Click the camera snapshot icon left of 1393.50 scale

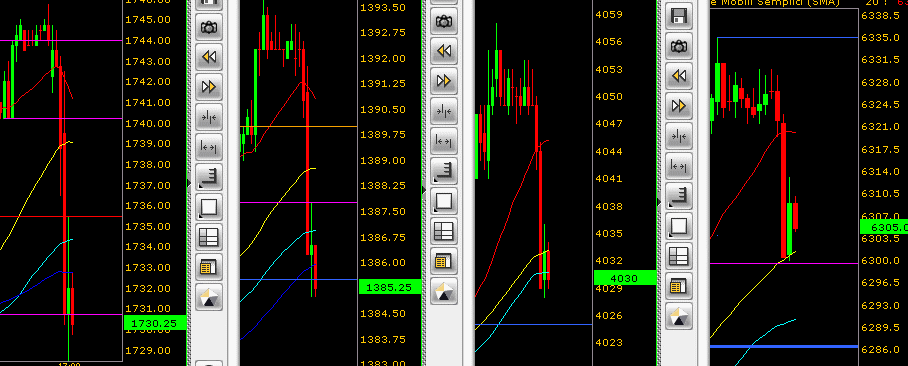coord(208,26)
